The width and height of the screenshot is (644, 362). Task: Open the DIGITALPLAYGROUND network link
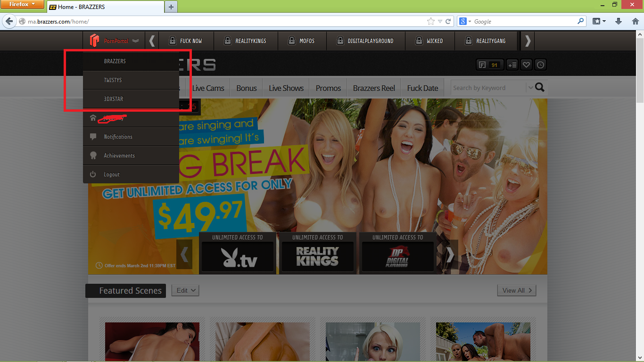[365, 41]
